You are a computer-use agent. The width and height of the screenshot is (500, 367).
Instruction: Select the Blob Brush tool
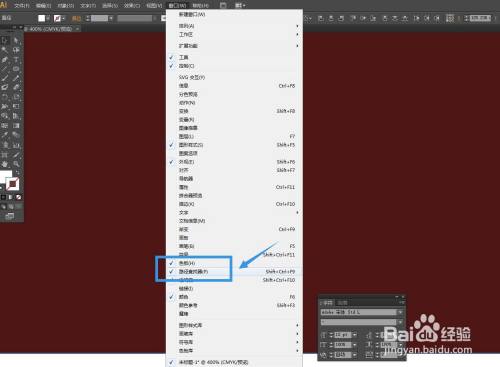click(5, 87)
